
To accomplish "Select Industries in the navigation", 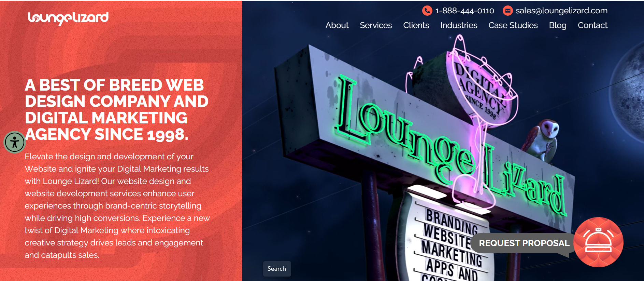I will pyautogui.click(x=459, y=25).
